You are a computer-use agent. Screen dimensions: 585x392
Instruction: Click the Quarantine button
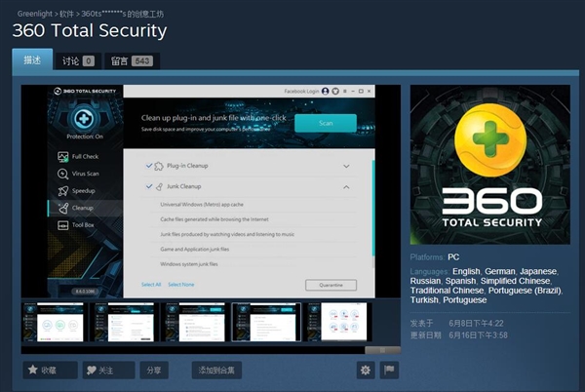point(331,285)
